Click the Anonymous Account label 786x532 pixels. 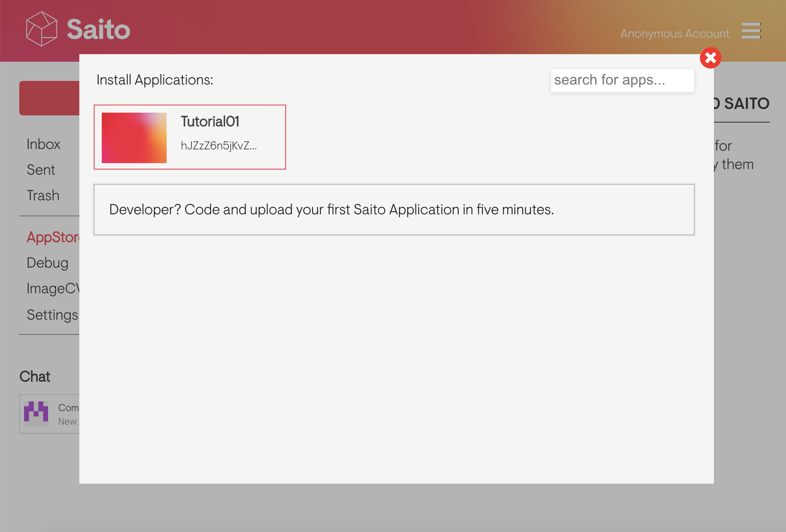click(674, 34)
